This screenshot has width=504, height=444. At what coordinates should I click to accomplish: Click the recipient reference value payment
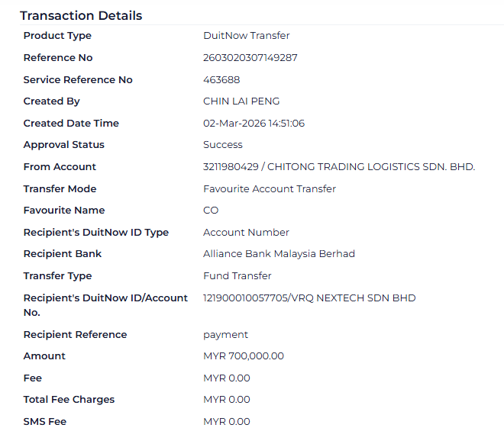(225, 335)
